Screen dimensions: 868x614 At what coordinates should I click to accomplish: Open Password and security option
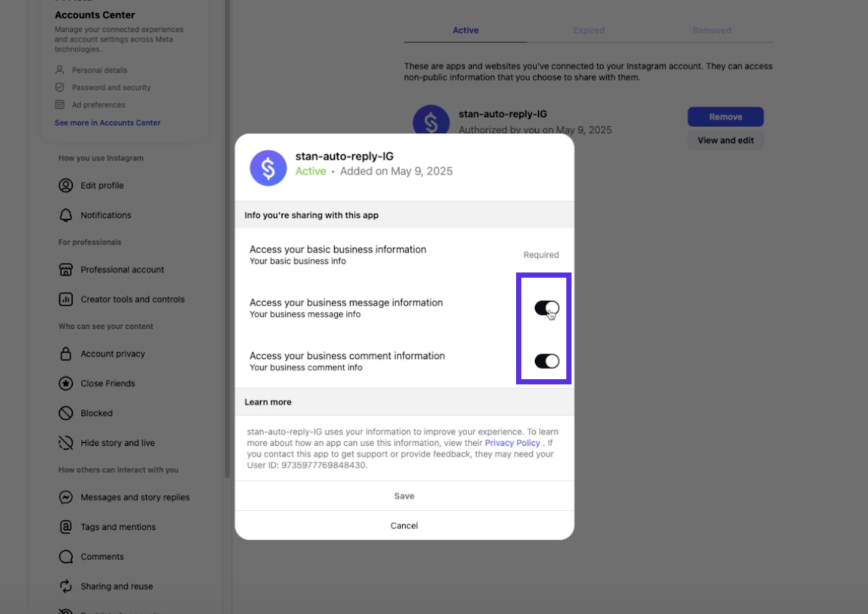pyautogui.click(x=111, y=87)
